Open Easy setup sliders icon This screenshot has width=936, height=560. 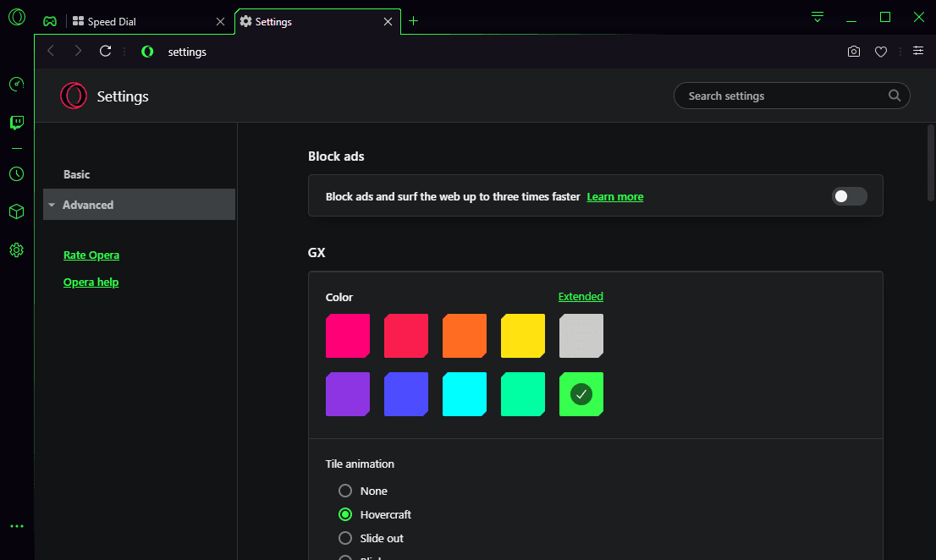(918, 51)
